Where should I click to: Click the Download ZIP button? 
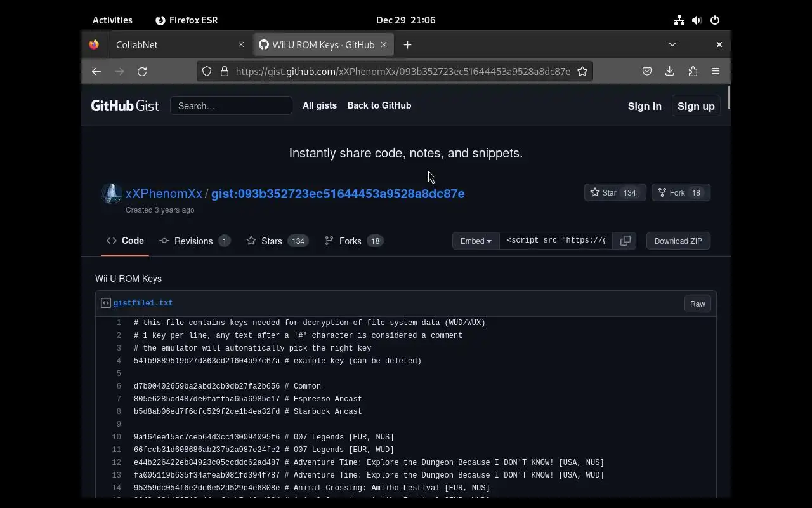click(678, 241)
